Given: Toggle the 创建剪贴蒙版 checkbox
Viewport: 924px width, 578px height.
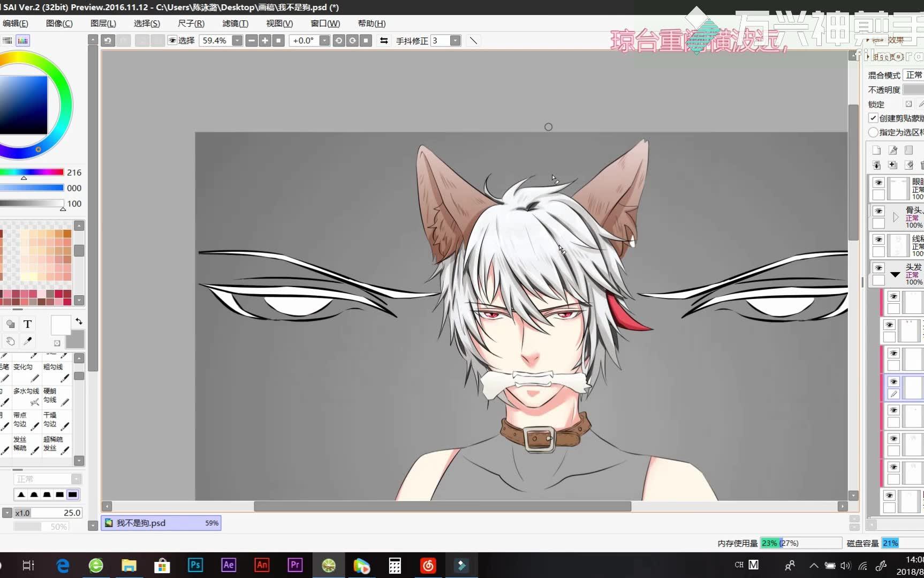Looking at the screenshot, I should coord(873,118).
